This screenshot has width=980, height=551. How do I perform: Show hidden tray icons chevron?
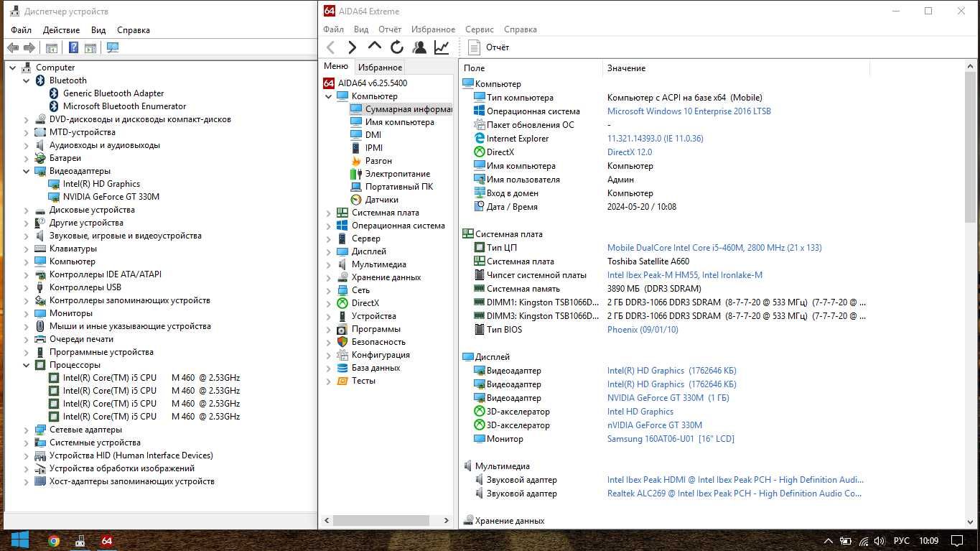pyautogui.click(x=828, y=541)
